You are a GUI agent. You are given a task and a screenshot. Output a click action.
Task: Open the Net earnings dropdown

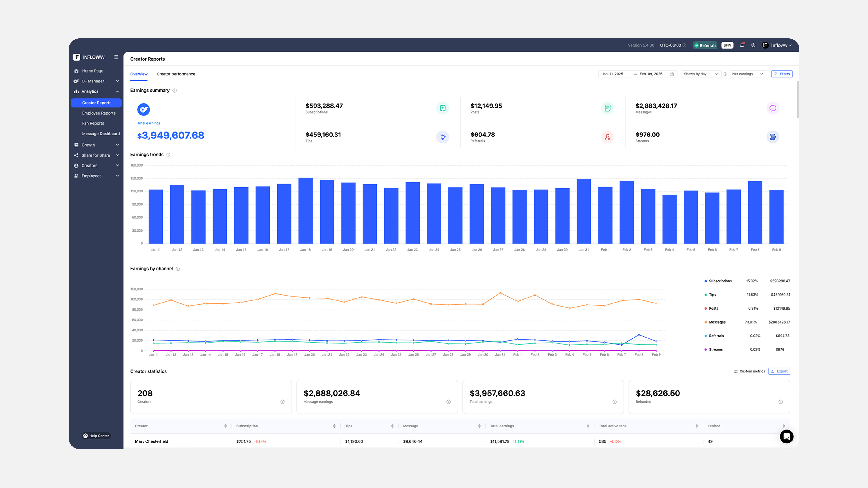(747, 74)
